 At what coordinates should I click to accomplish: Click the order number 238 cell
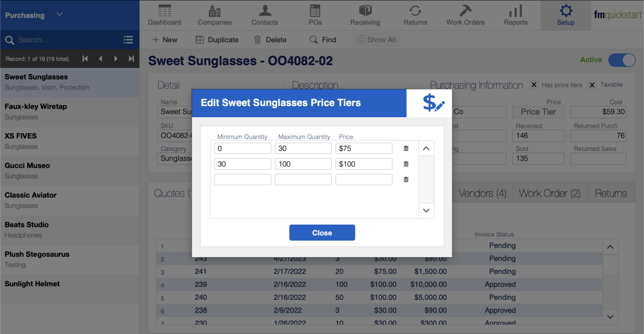click(x=201, y=310)
